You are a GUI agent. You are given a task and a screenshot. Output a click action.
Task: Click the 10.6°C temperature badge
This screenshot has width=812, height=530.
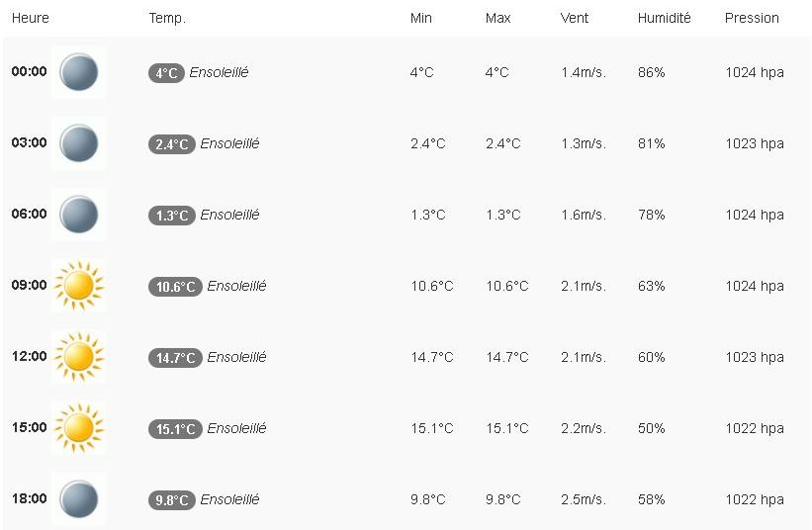(x=175, y=287)
